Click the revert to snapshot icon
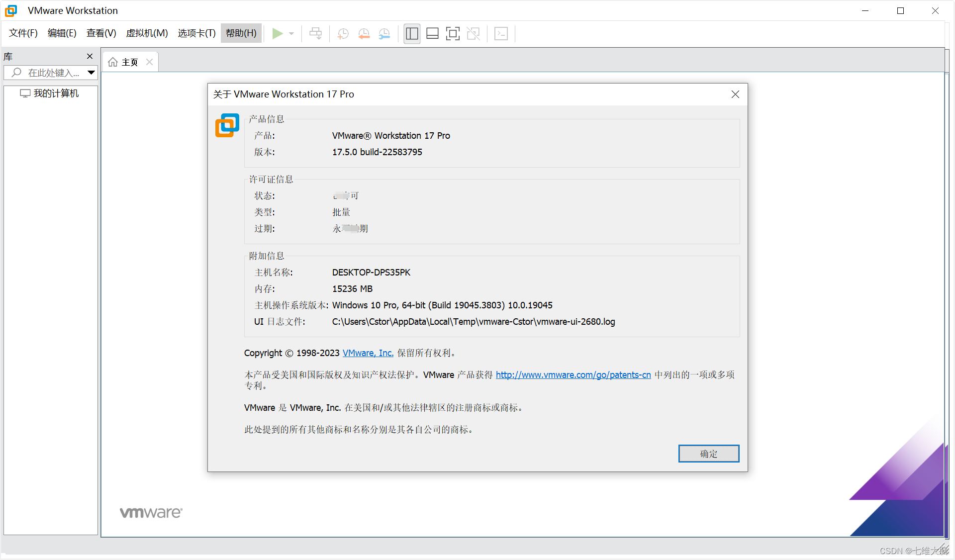Image resolution: width=955 pixels, height=560 pixels. click(364, 33)
